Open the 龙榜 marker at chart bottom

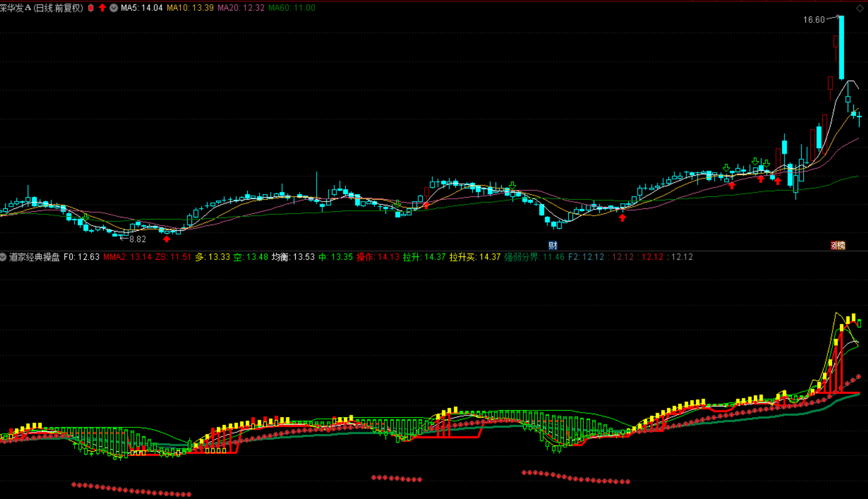point(838,246)
